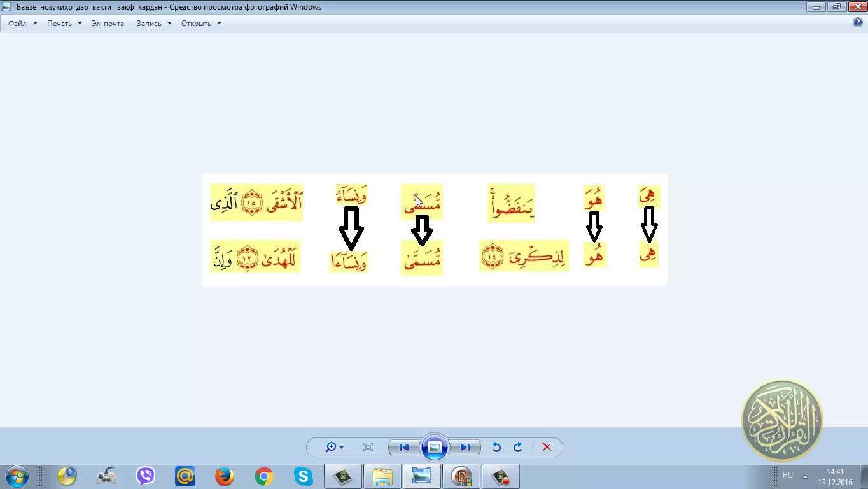The height and width of the screenshot is (489, 868).
Task: Click the RU language indicator
Action: (x=788, y=476)
